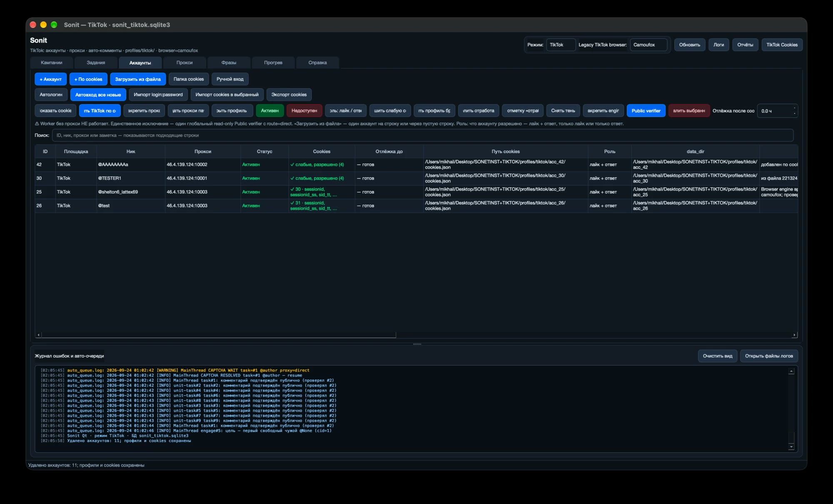The height and width of the screenshot is (504, 833).
Task: Click the Снять тень button
Action: pos(563,111)
